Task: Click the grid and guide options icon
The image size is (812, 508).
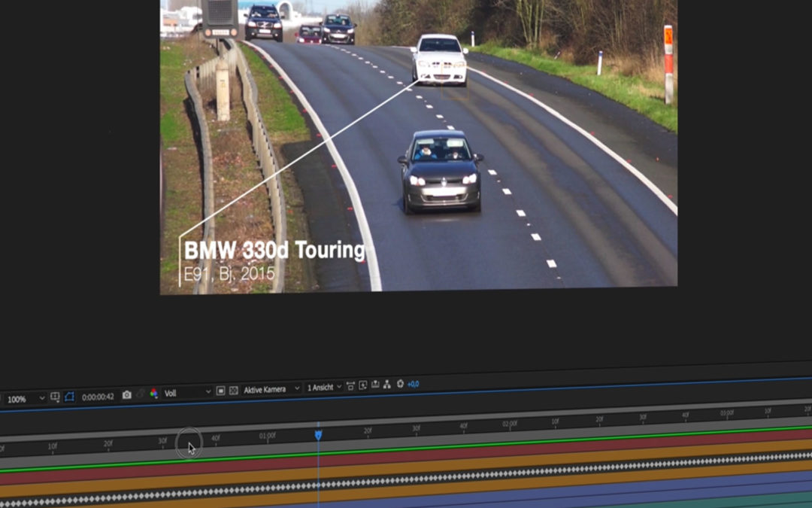Action: tap(55, 397)
